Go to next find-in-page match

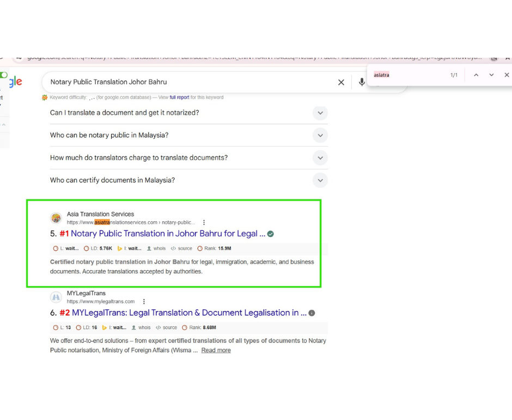click(491, 75)
